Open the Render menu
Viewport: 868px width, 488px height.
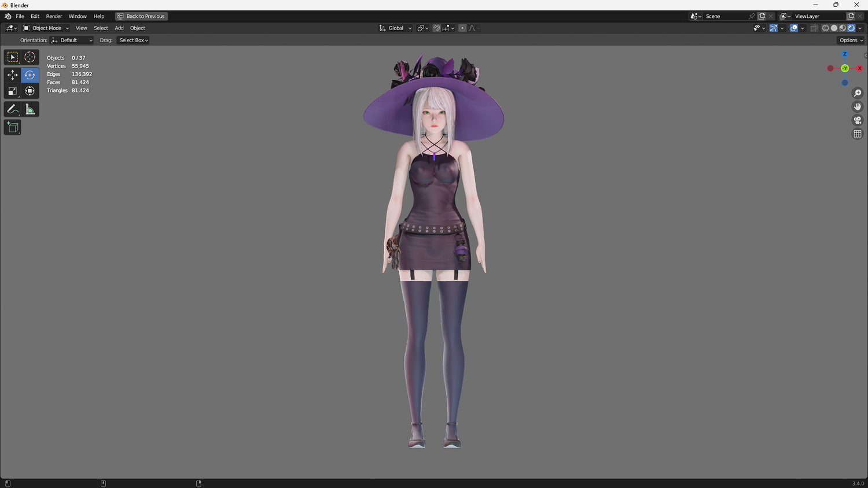tap(54, 16)
